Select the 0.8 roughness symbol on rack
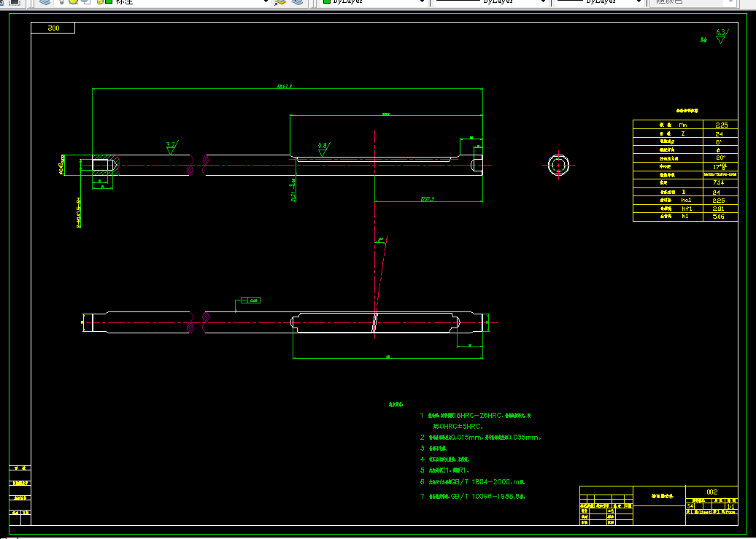756x539 pixels. point(323,149)
